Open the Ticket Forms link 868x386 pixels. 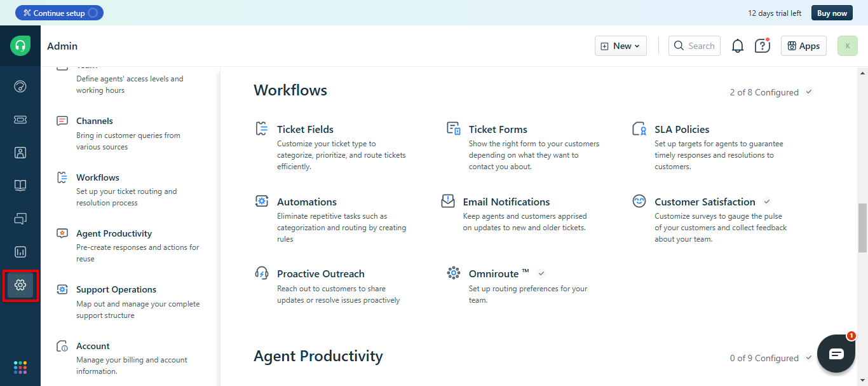[498, 129]
